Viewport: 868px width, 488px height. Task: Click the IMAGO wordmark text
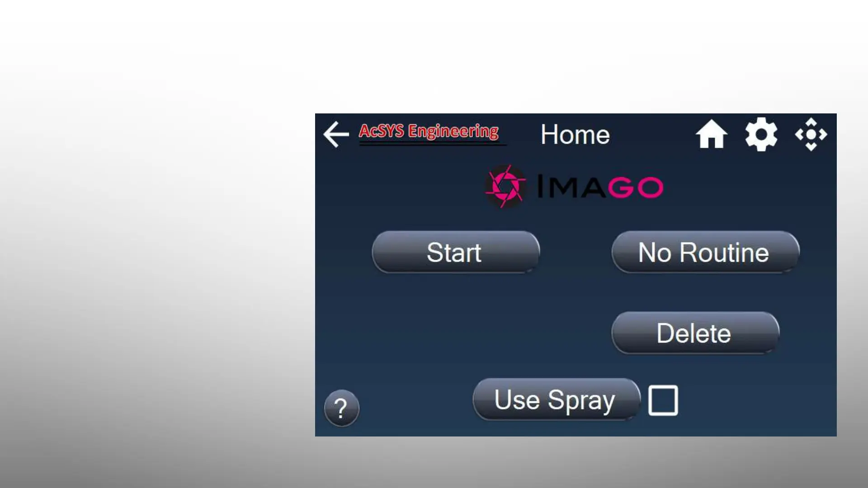[x=600, y=187]
